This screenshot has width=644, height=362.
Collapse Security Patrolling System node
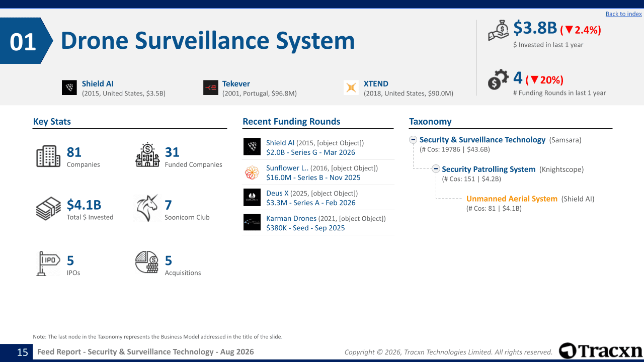tap(436, 169)
